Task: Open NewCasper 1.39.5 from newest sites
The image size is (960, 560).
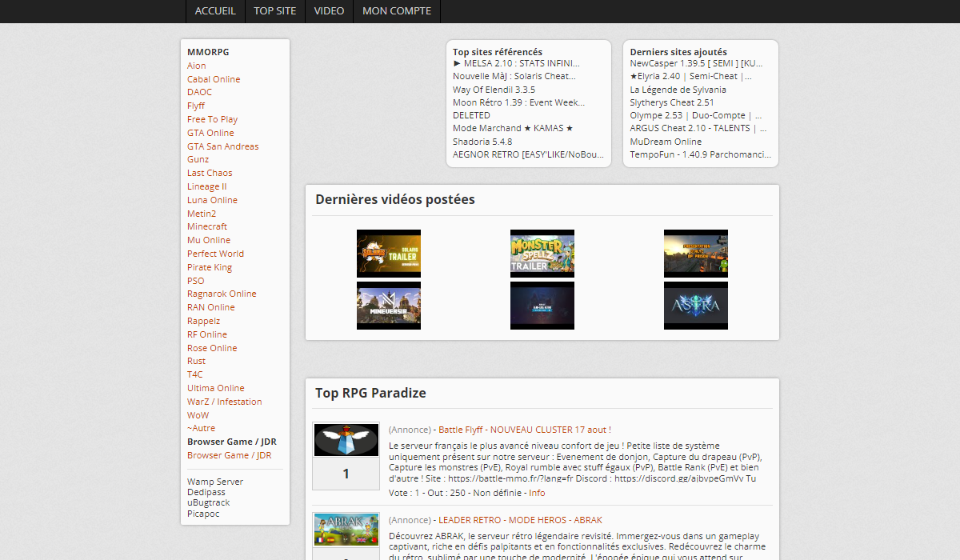Action: pyautogui.click(x=700, y=62)
